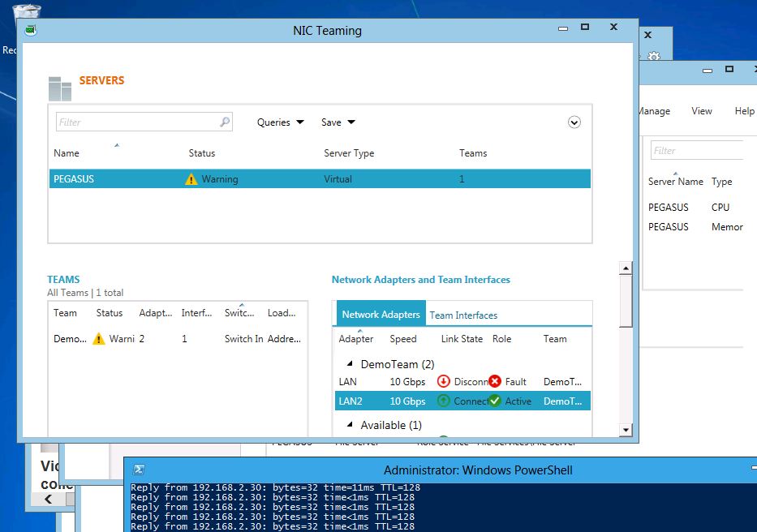This screenshot has width=757, height=532.
Task: Select the PEGASUS server row
Action: pos(320,178)
